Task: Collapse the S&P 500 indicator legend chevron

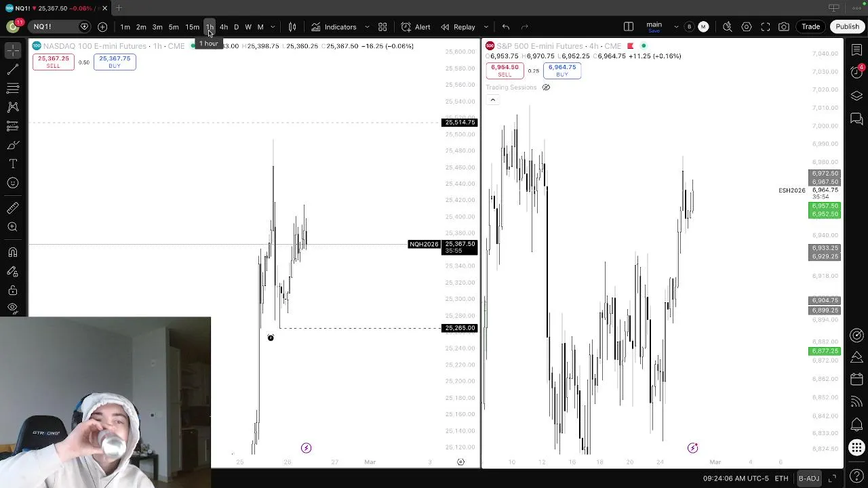Action: tap(493, 100)
